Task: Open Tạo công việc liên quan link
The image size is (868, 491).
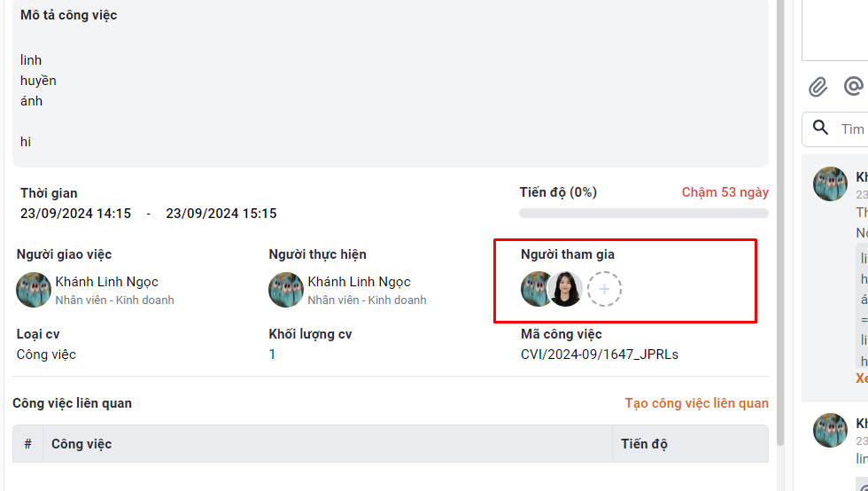Action: [696, 403]
